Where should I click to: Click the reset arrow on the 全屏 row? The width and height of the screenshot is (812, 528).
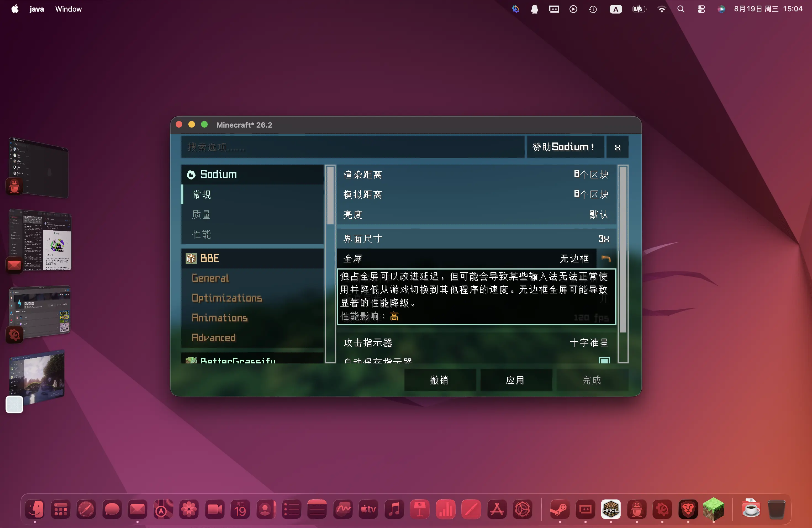pos(606,258)
